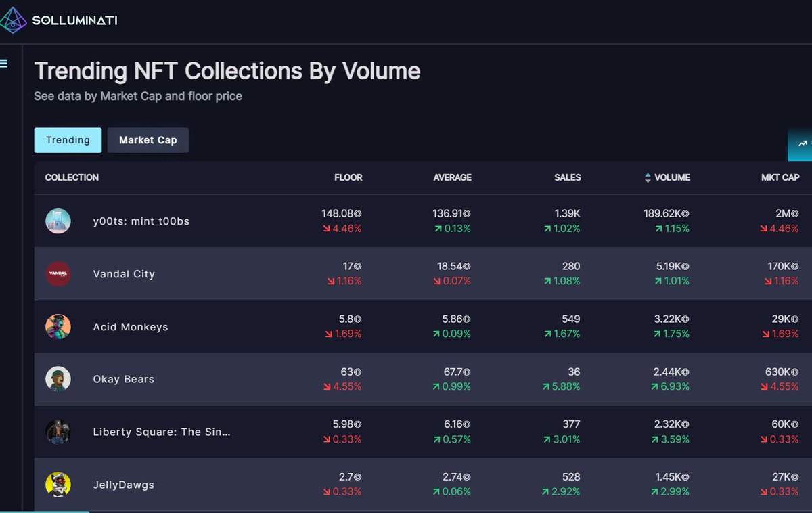Screen dimensions: 812x513
Task: Sort the table by FLOOR column
Action: click(348, 177)
